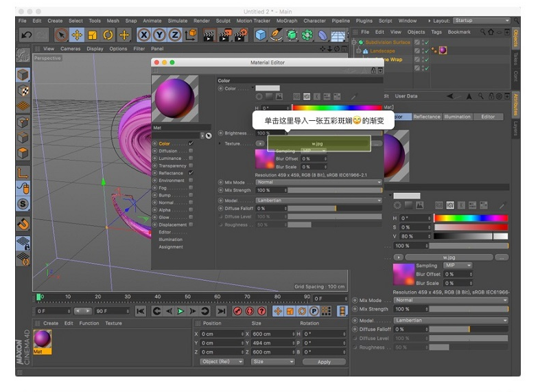Open the MoGraph menu

(286, 21)
